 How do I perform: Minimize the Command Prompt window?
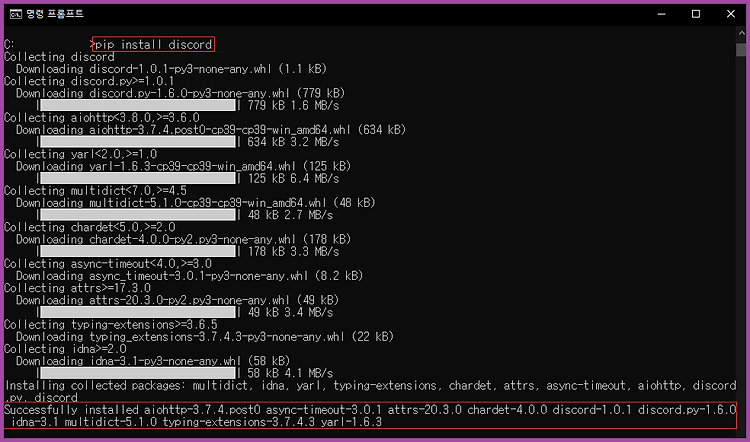[x=662, y=14]
